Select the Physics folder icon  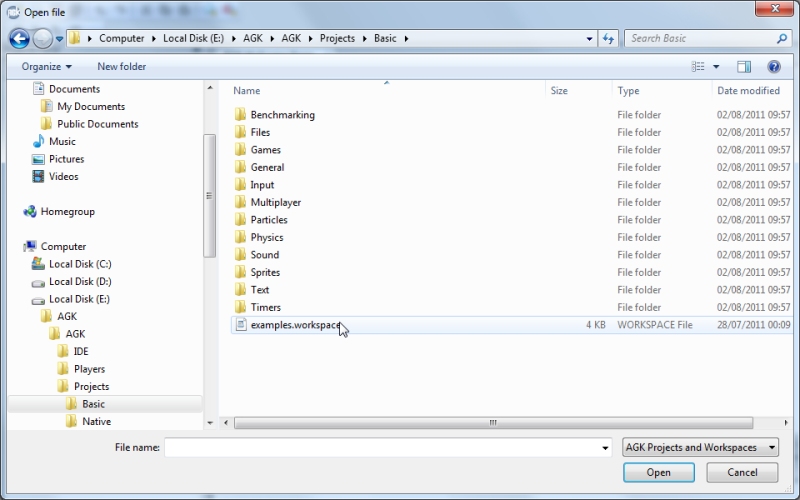pyautogui.click(x=240, y=237)
